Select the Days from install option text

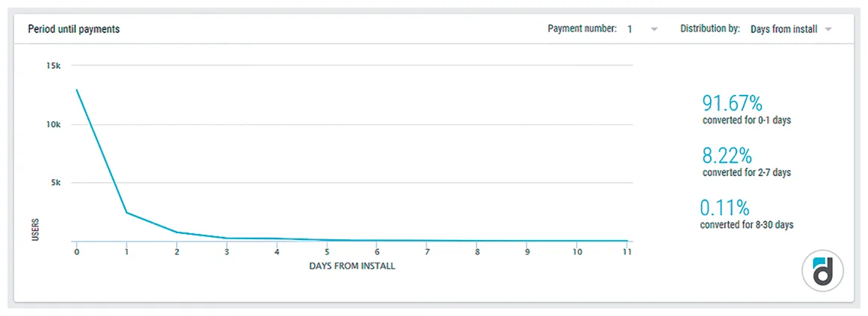(784, 29)
